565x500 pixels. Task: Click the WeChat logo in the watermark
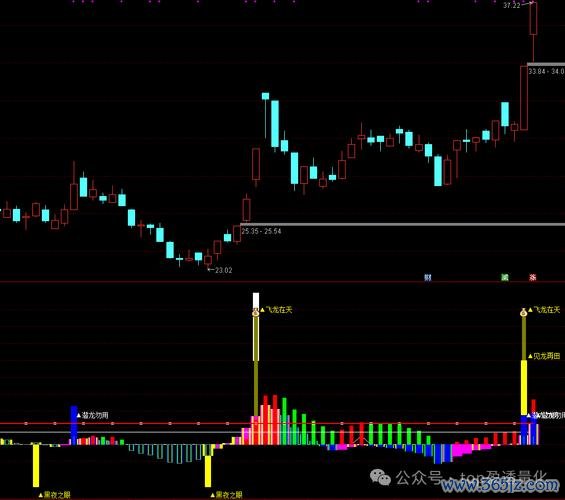coord(380,477)
